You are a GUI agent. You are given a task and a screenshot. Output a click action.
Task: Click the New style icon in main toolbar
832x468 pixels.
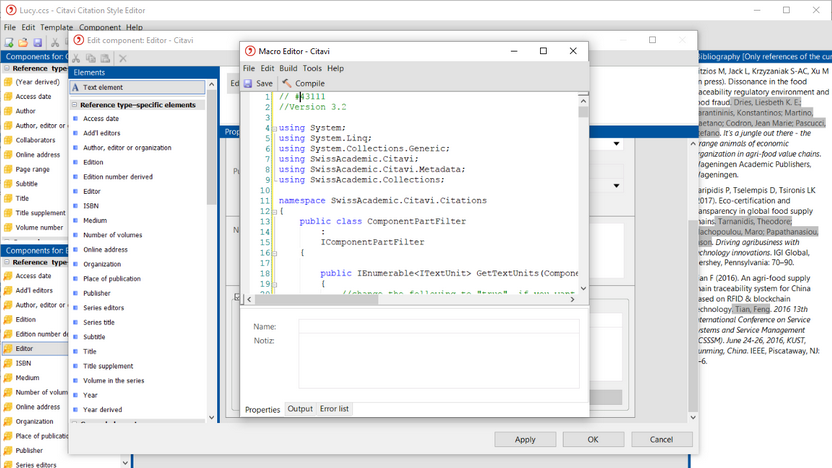(9, 42)
